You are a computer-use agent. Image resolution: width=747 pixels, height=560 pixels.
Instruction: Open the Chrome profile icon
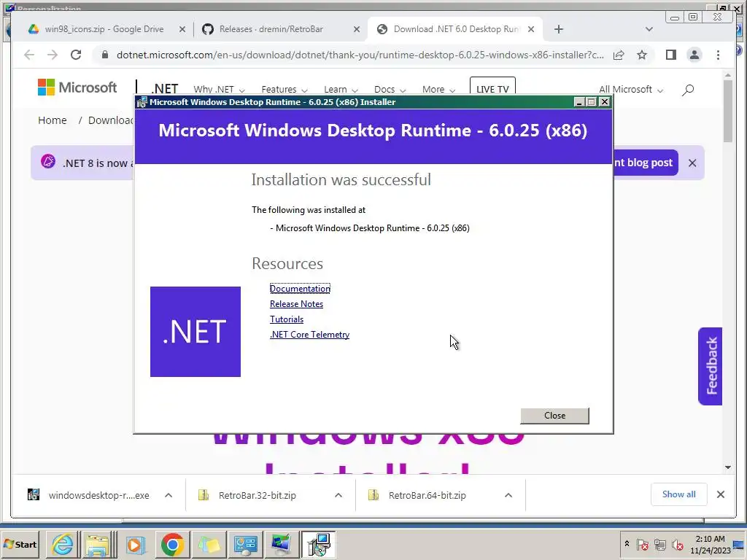[694, 55]
